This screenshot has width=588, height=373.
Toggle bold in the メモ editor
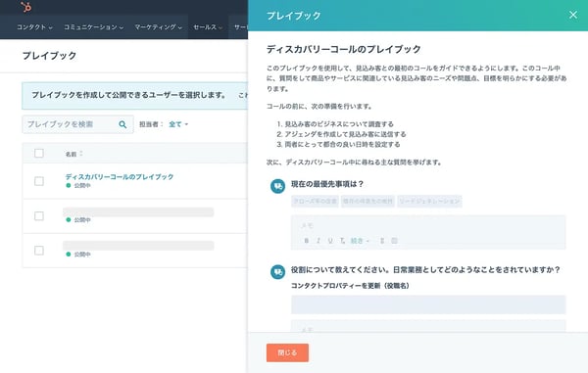(307, 241)
